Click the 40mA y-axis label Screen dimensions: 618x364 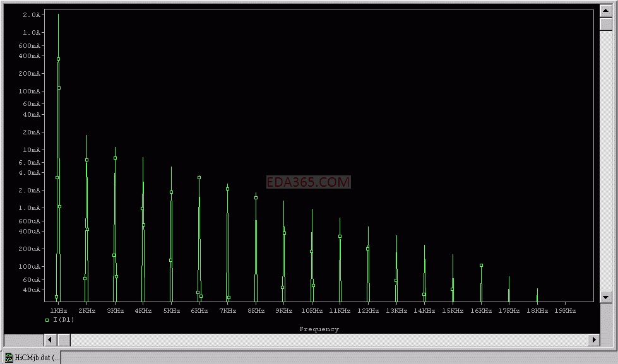[x=31, y=115]
